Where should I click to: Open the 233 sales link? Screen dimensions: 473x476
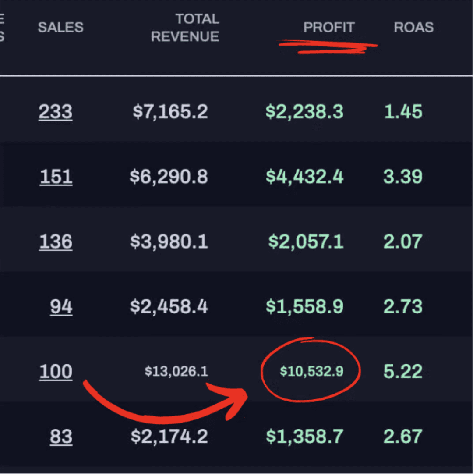(x=56, y=112)
